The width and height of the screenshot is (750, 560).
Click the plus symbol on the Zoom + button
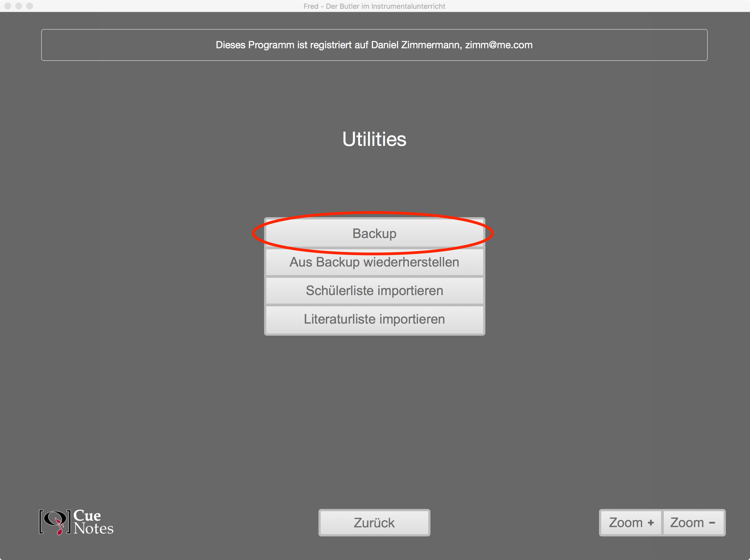[650, 523]
